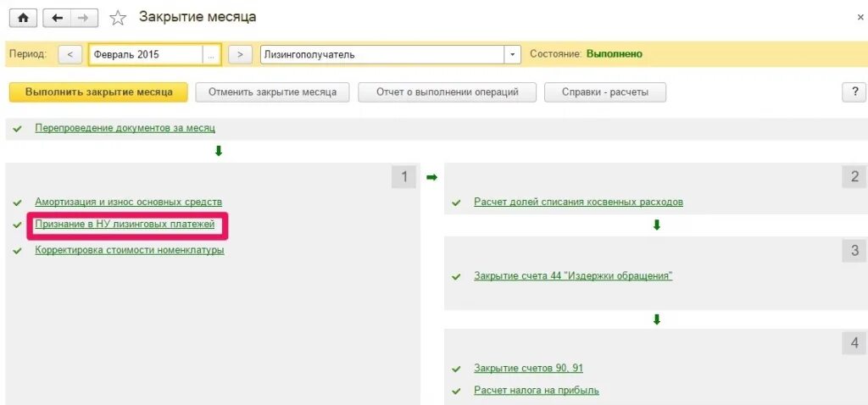
Task: Open Закрытие счетов 90, 91
Action: pos(529,368)
